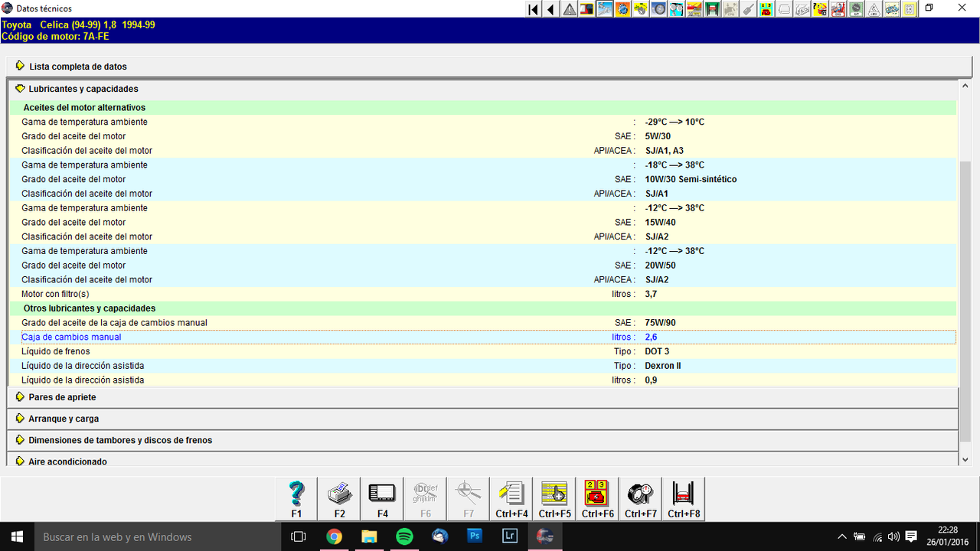This screenshot has height=551, width=980.
Task: Click the F4 screen display button
Action: tap(382, 499)
